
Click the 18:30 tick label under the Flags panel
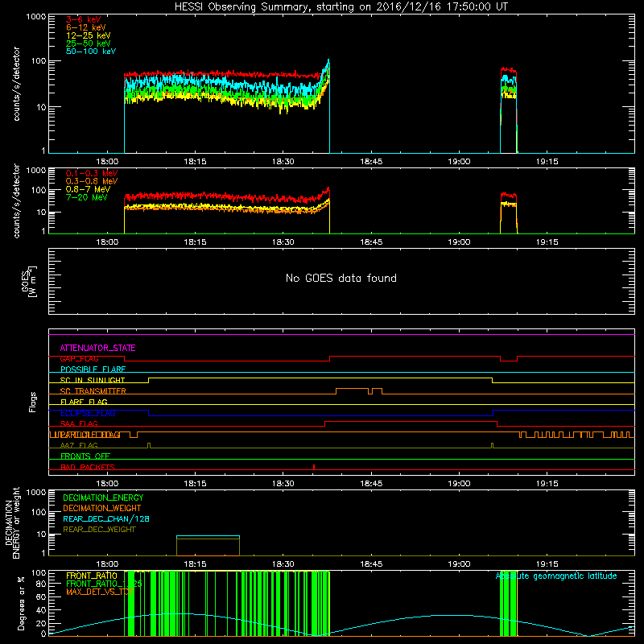click(x=283, y=484)
